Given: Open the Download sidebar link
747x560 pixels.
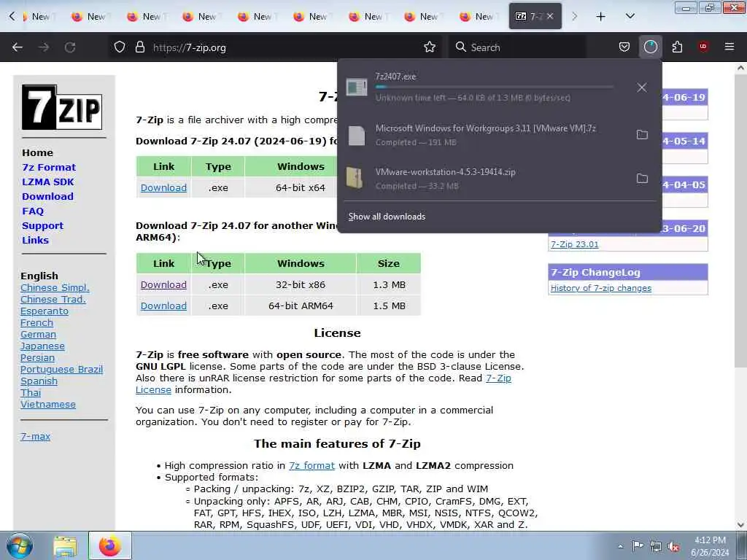Looking at the screenshot, I should click(47, 197).
